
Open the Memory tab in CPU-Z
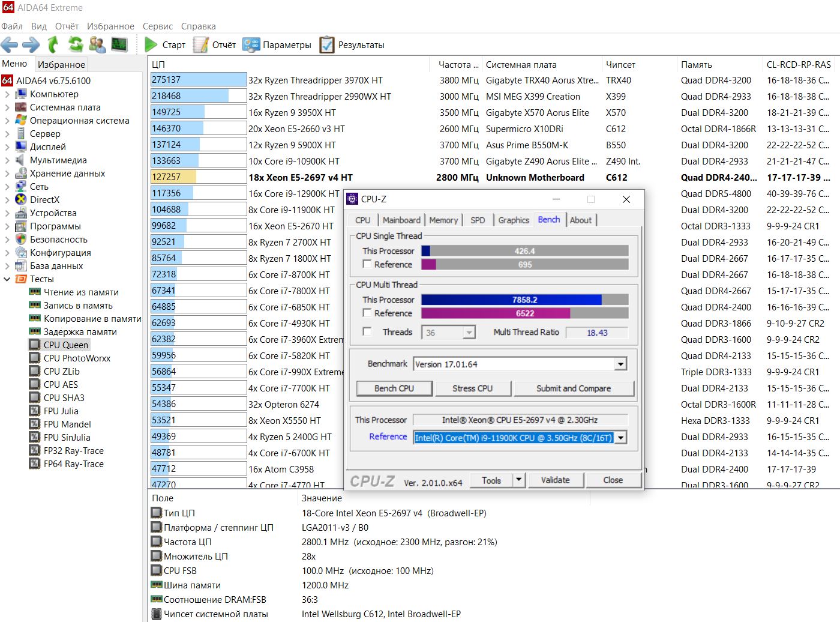coord(443,220)
